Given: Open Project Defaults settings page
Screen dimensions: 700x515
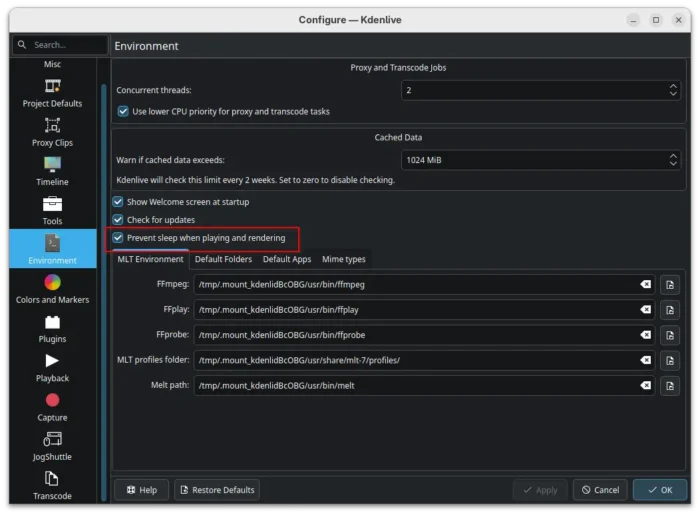Looking at the screenshot, I should [52, 93].
